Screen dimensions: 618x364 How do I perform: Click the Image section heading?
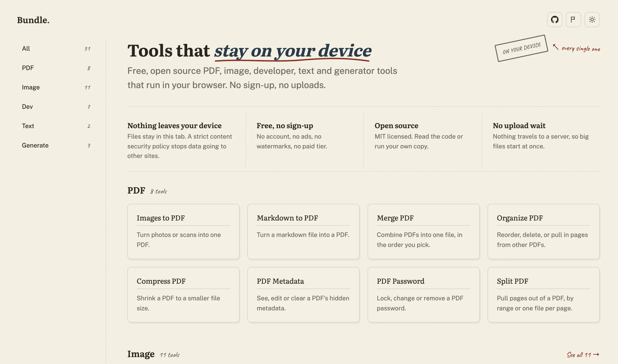pos(141,354)
